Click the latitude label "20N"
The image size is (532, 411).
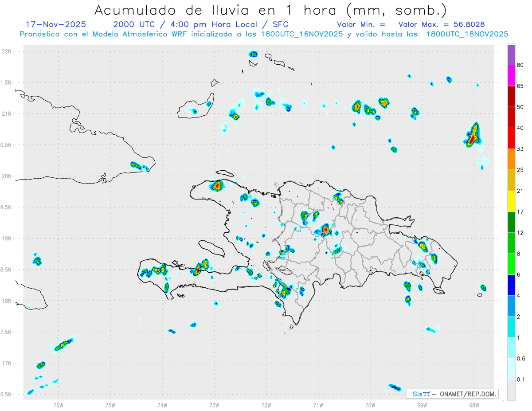click(x=8, y=176)
